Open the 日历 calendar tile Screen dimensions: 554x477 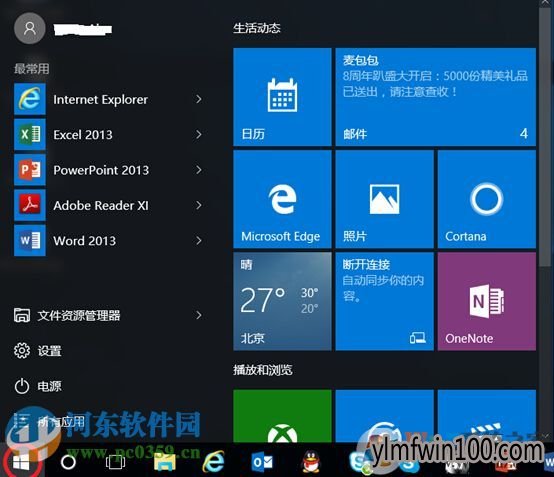(x=282, y=97)
